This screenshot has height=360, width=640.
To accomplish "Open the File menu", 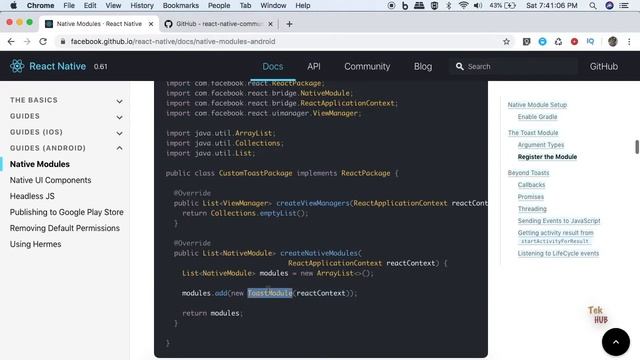I will pyautogui.click(x=69, y=5).
